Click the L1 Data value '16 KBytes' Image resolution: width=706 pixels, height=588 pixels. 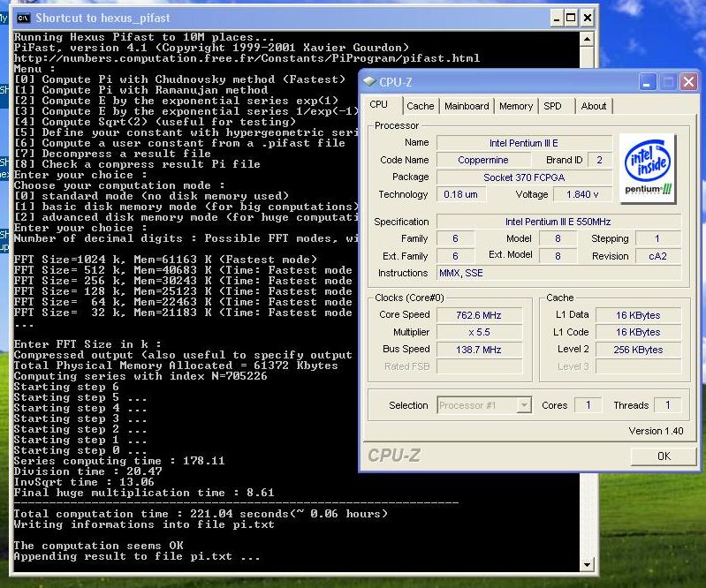(x=638, y=315)
